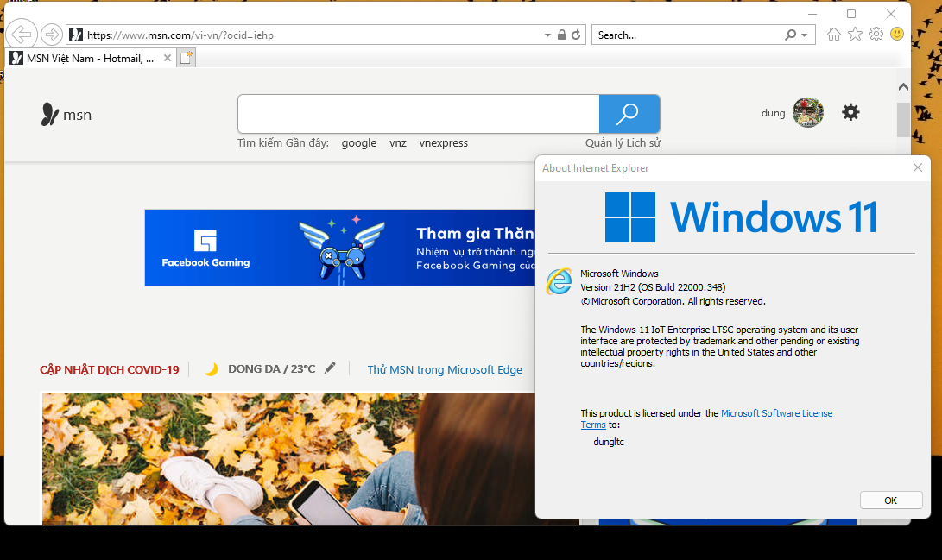Screen dimensions: 942x560
Task: Open 'Quản lý Lịch sử' link
Action: tap(623, 143)
